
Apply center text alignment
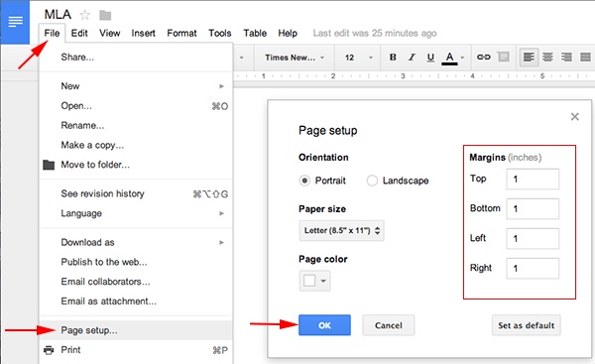tap(547, 57)
